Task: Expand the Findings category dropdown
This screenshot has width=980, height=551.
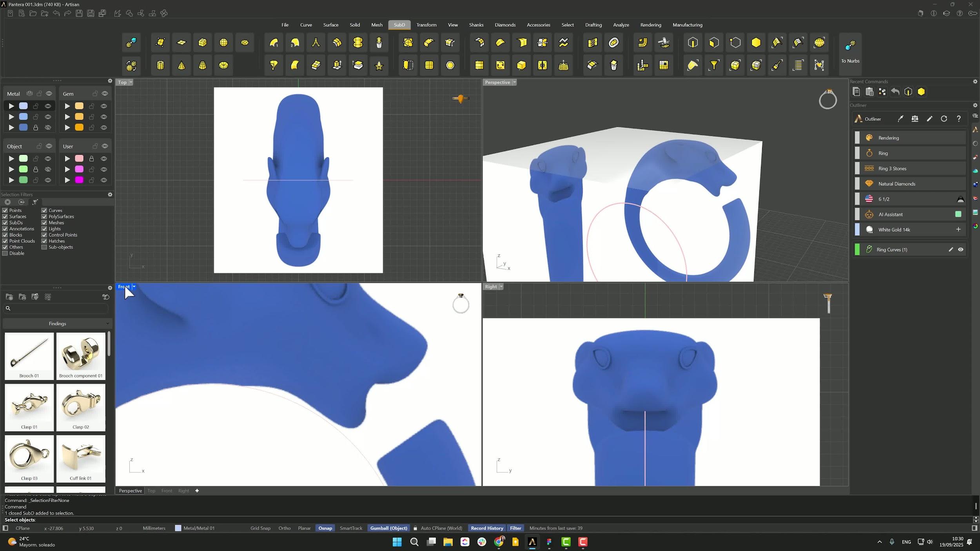Action: click(x=57, y=324)
